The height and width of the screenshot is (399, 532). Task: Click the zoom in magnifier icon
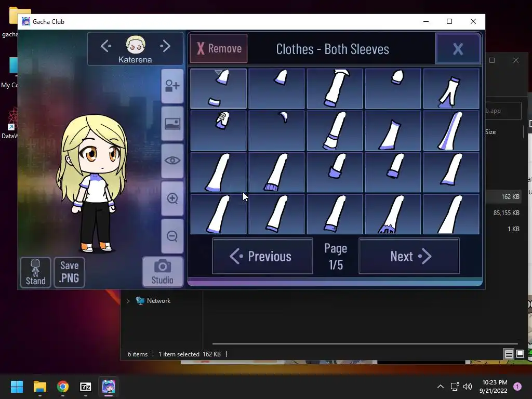click(x=172, y=198)
